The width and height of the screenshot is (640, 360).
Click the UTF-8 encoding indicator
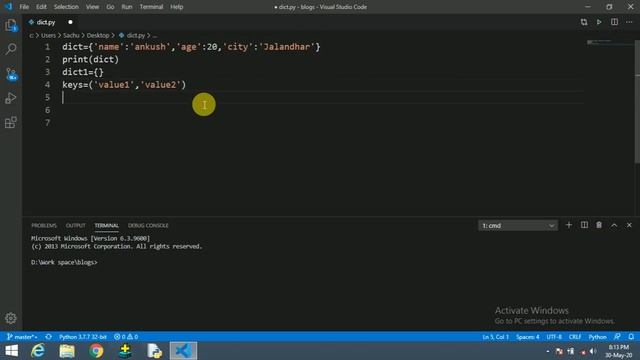click(554, 337)
